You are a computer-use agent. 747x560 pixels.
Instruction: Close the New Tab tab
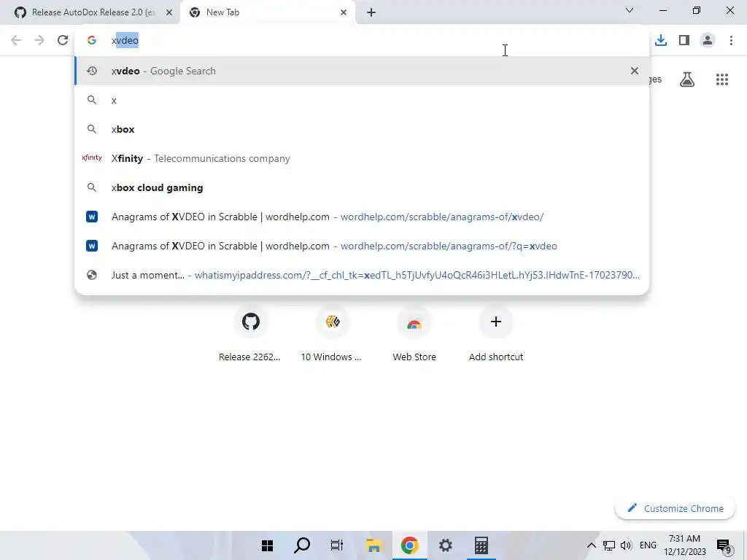344,12
